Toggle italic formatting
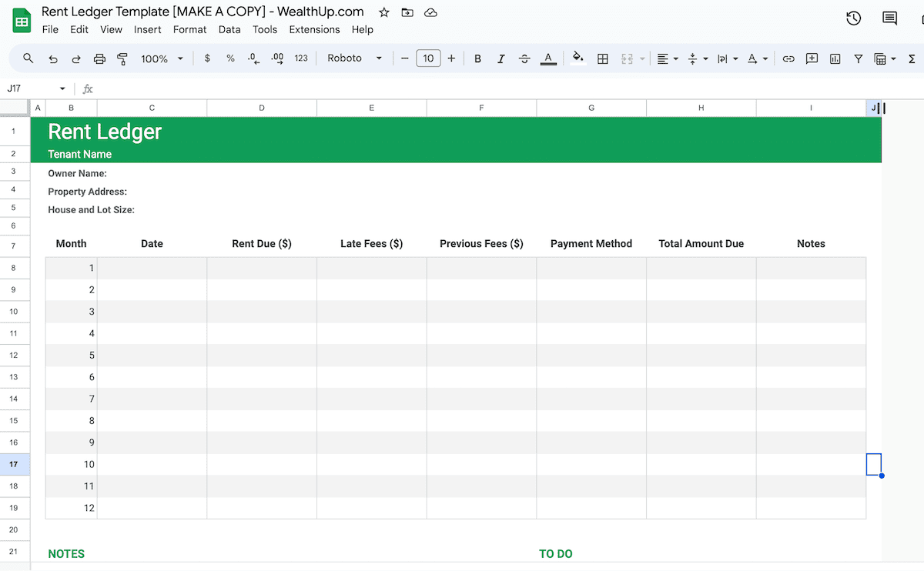Screen dimensions: 924x571 coord(500,58)
